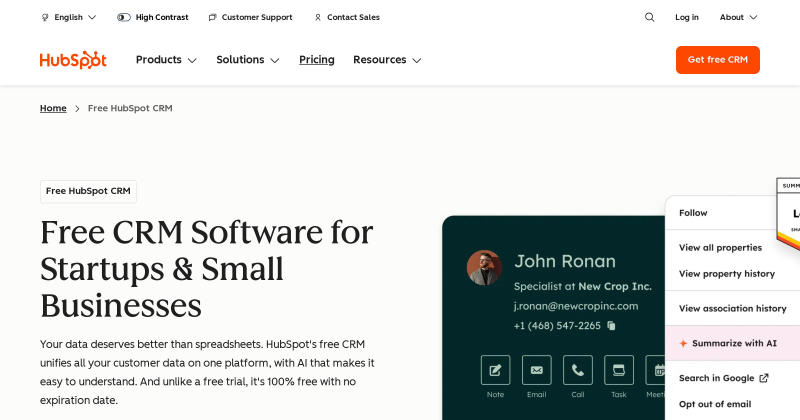Click the Task icon in contact card
Screen dimensions: 800x420
[x=619, y=370]
